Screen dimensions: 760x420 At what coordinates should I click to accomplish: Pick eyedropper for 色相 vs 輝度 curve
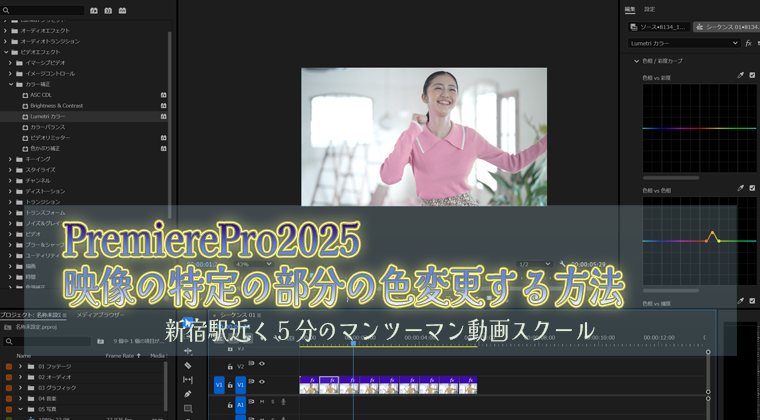[740, 301]
